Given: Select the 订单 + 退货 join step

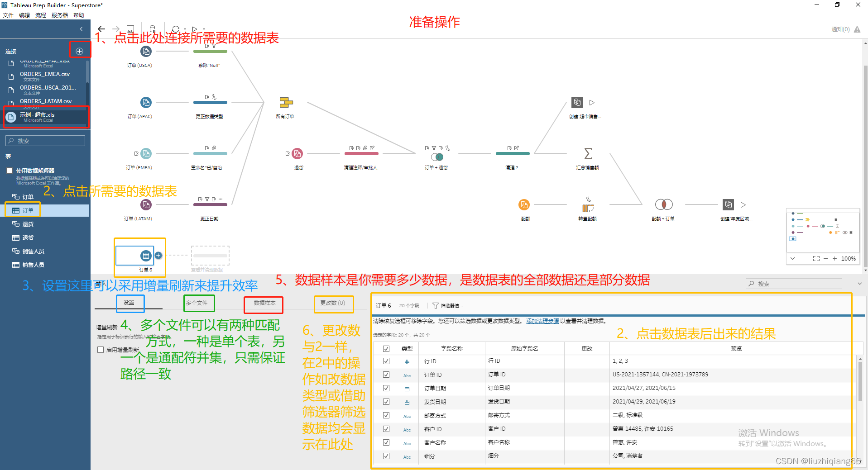Looking at the screenshot, I should click(x=437, y=157).
